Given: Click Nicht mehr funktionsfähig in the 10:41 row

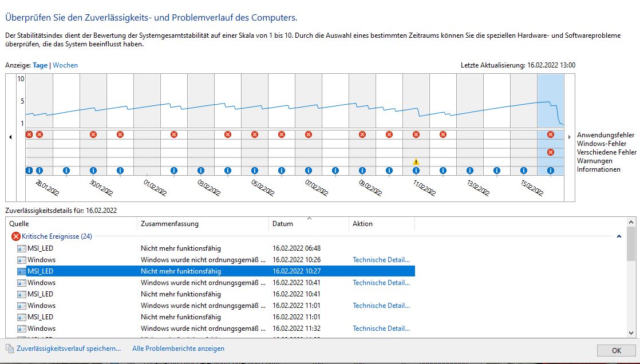Looking at the screenshot, I should pos(181,294).
